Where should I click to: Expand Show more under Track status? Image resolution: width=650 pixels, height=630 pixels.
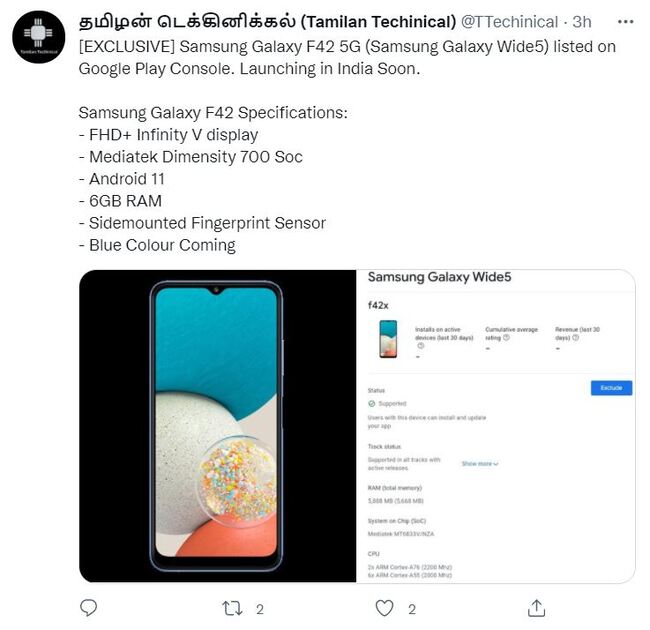(x=480, y=464)
